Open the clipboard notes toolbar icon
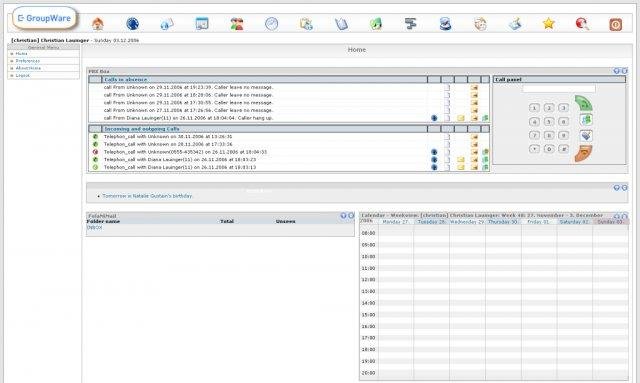This screenshot has width=640, height=383. click(306, 24)
